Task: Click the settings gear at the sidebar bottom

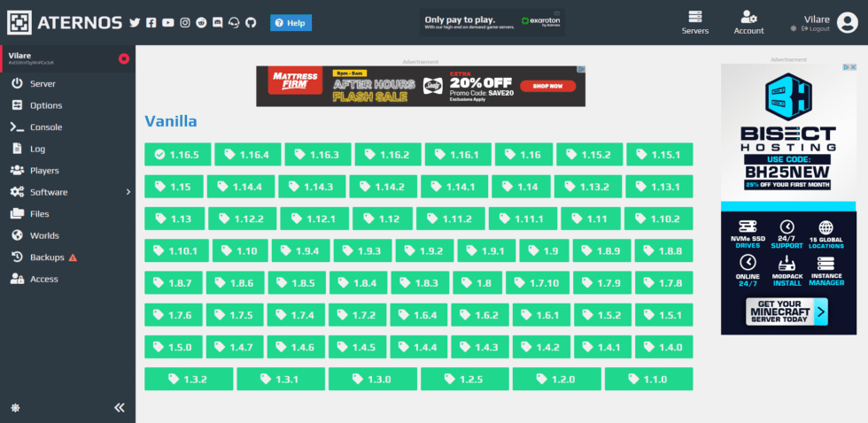Action: (16, 408)
